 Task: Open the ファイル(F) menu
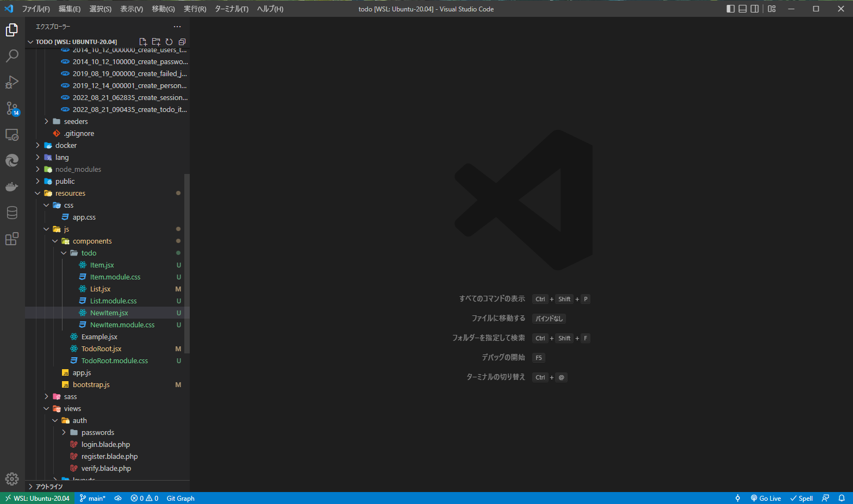coord(36,9)
